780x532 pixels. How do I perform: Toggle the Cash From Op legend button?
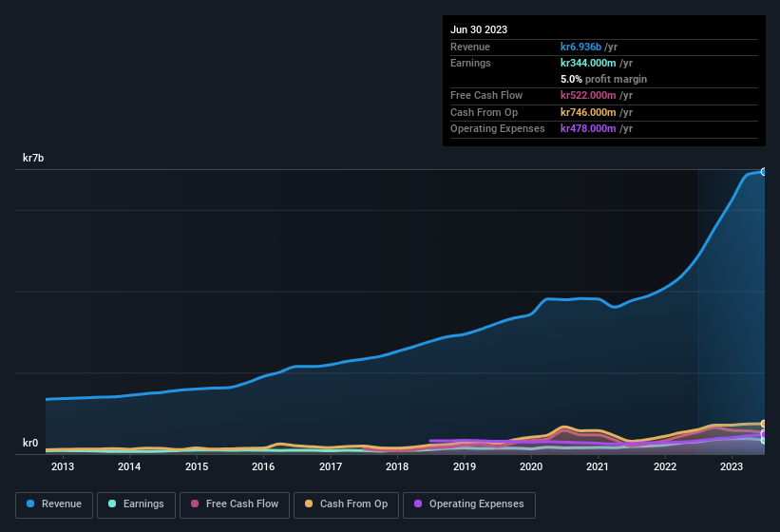coord(346,505)
